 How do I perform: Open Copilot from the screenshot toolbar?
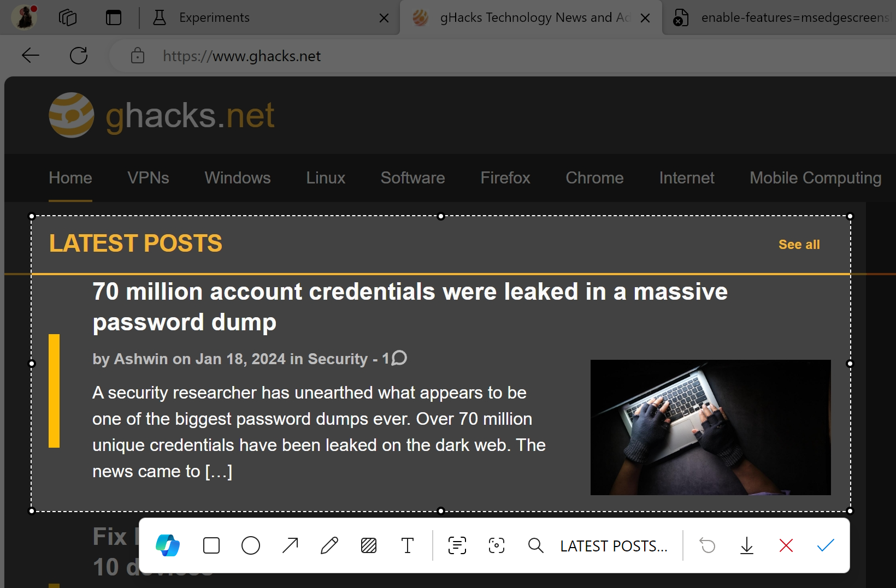(x=168, y=545)
